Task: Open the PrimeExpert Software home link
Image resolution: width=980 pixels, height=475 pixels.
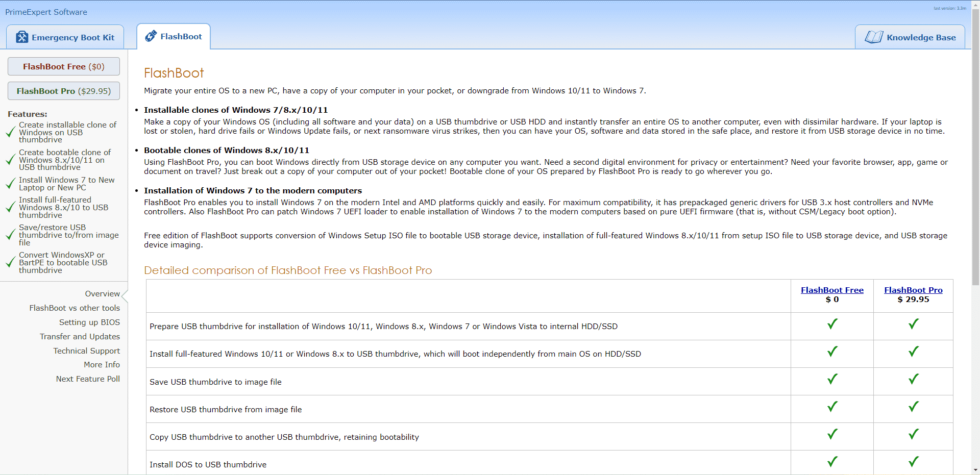Action: (x=46, y=12)
